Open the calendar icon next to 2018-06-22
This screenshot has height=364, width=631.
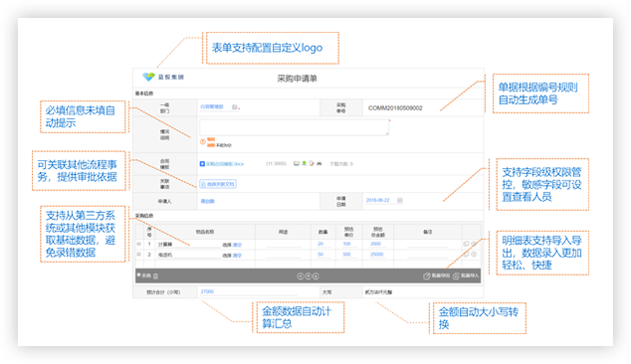[400, 200]
